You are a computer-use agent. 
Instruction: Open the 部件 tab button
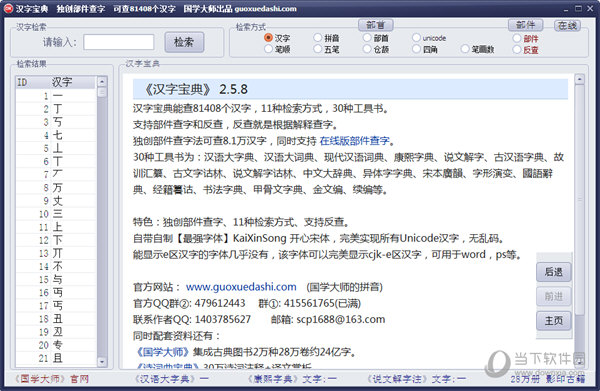[525, 25]
